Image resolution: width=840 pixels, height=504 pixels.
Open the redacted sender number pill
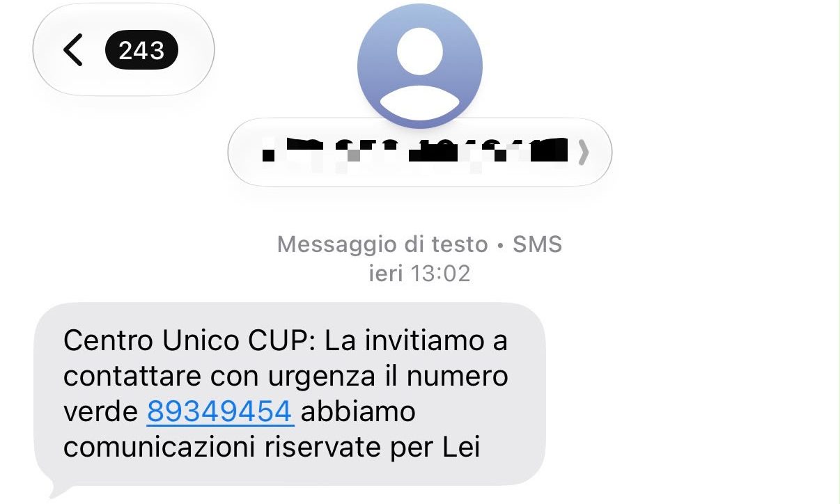point(420,152)
